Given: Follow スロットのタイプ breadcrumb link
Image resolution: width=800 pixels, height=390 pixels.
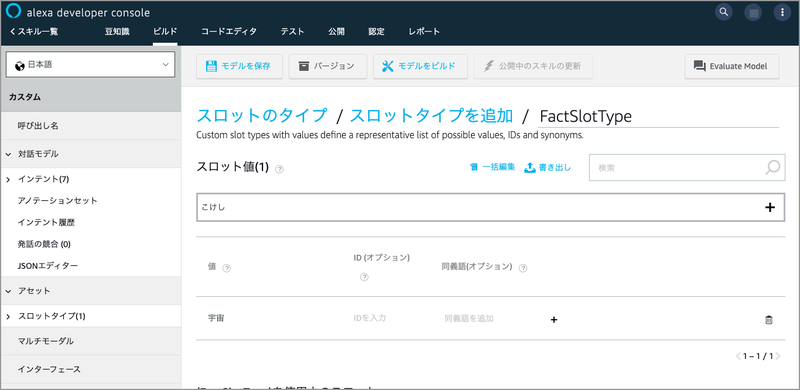Looking at the screenshot, I should (262, 116).
